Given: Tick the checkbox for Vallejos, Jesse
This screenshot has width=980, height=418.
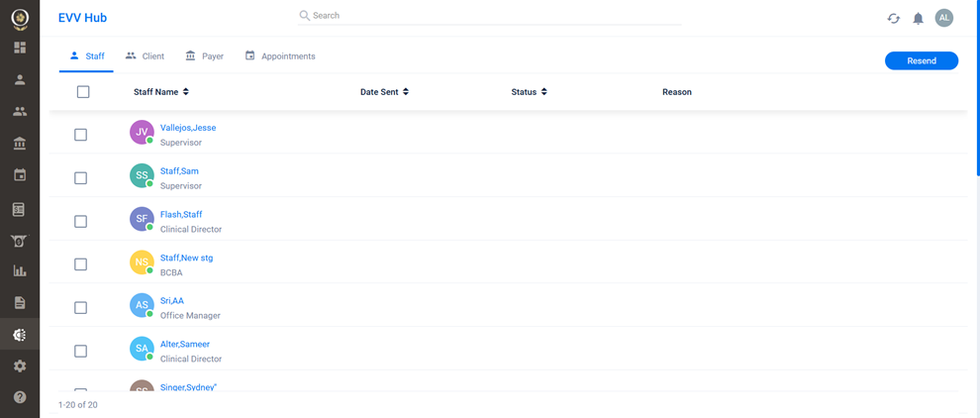Looking at the screenshot, I should click(81, 135).
